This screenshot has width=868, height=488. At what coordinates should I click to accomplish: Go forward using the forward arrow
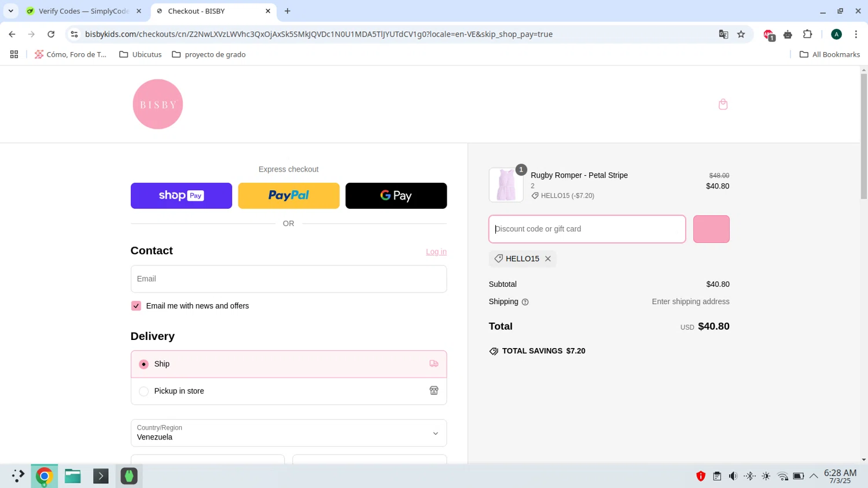click(x=31, y=34)
